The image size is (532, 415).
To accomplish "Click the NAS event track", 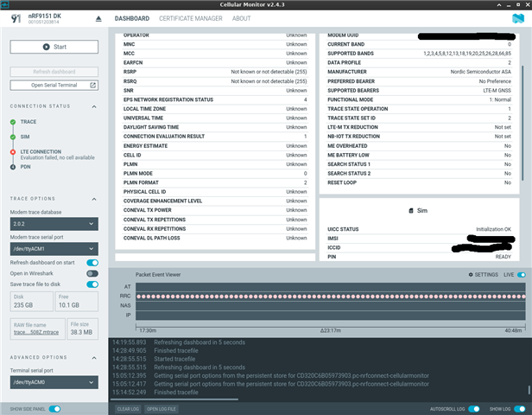I will [331, 306].
